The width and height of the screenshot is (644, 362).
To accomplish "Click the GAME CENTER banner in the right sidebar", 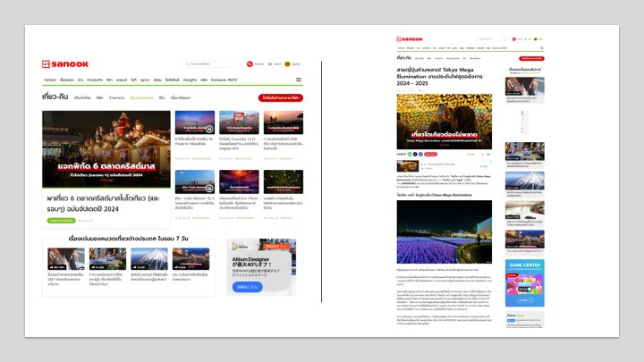I will pyautogui.click(x=524, y=270).
